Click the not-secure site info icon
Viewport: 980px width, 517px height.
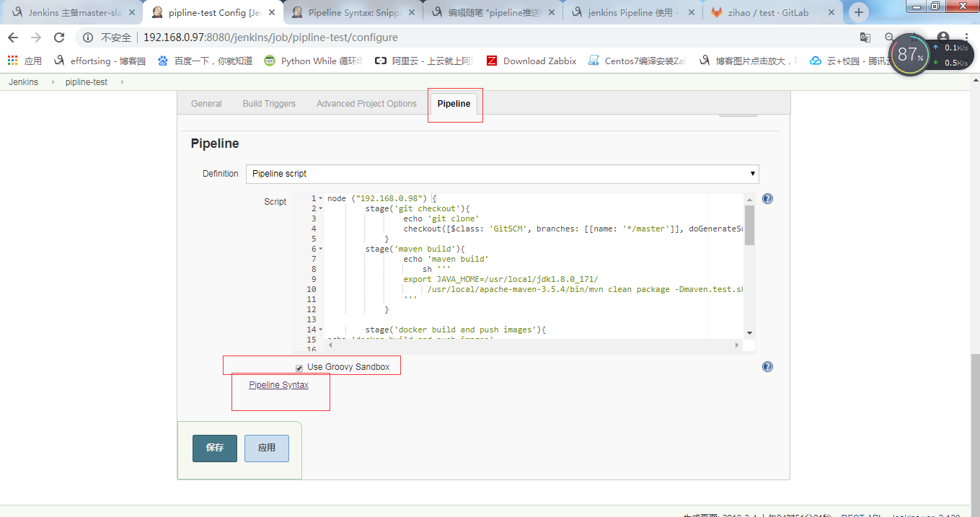(x=88, y=37)
